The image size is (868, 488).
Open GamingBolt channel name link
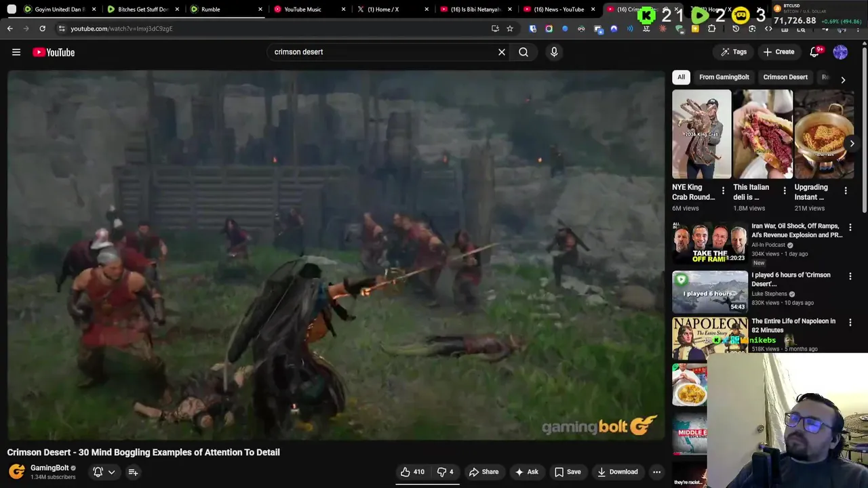[x=50, y=468]
